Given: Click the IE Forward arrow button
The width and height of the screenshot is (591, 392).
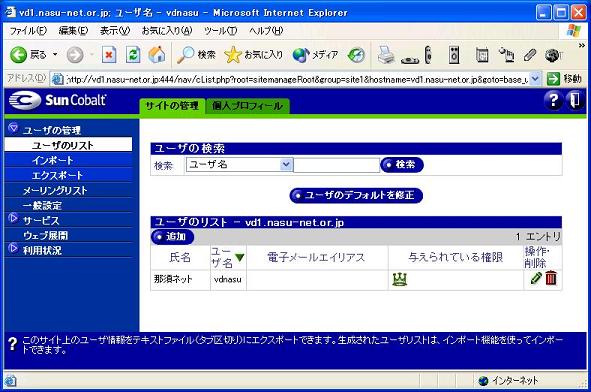Looking at the screenshot, I should click(75, 55).
